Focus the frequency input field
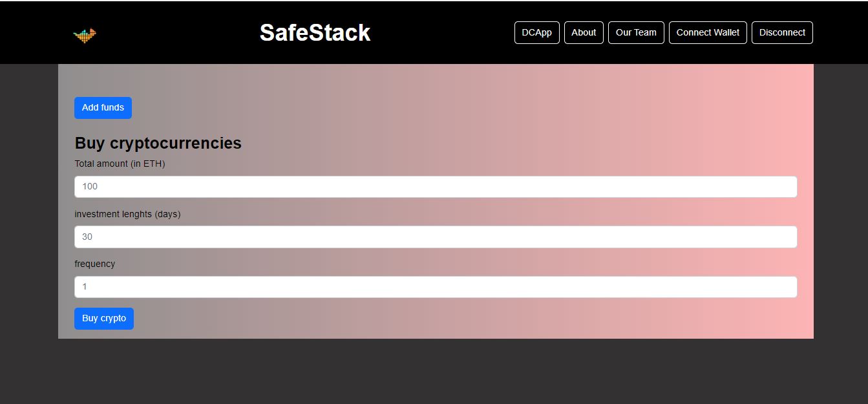 (x=436, y=287)
